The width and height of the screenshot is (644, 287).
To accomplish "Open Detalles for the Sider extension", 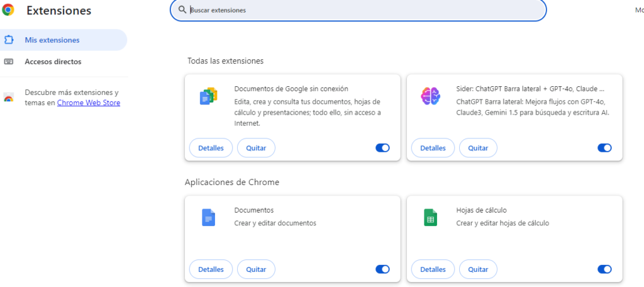I will point(433,148).
